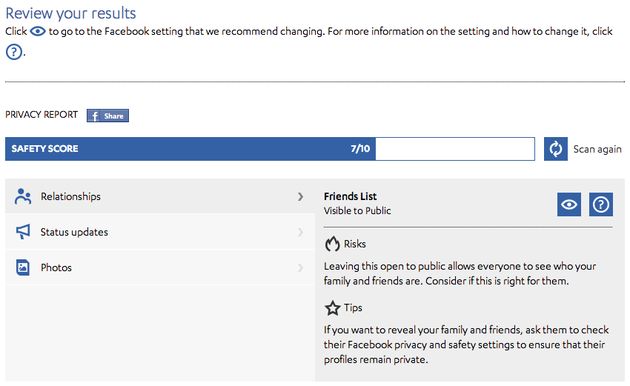Click the Risks flame icon
Screen dimensions: 630x386
click(332, 244)
